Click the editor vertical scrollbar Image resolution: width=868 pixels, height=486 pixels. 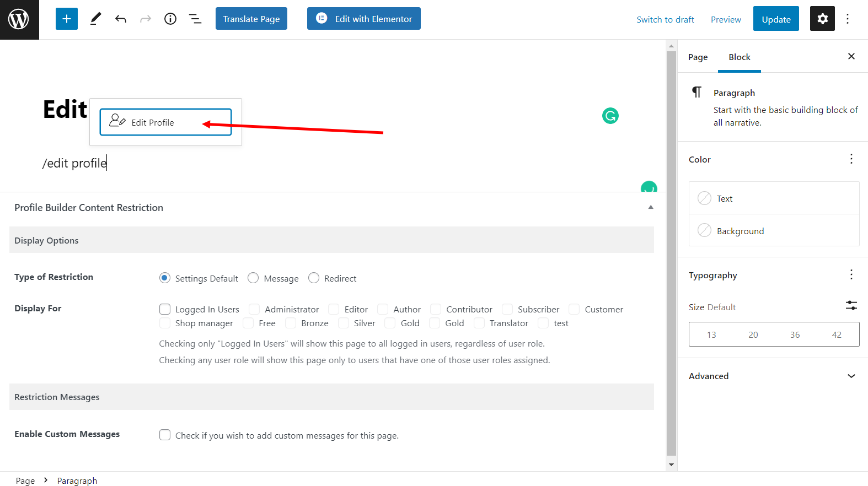671,253
